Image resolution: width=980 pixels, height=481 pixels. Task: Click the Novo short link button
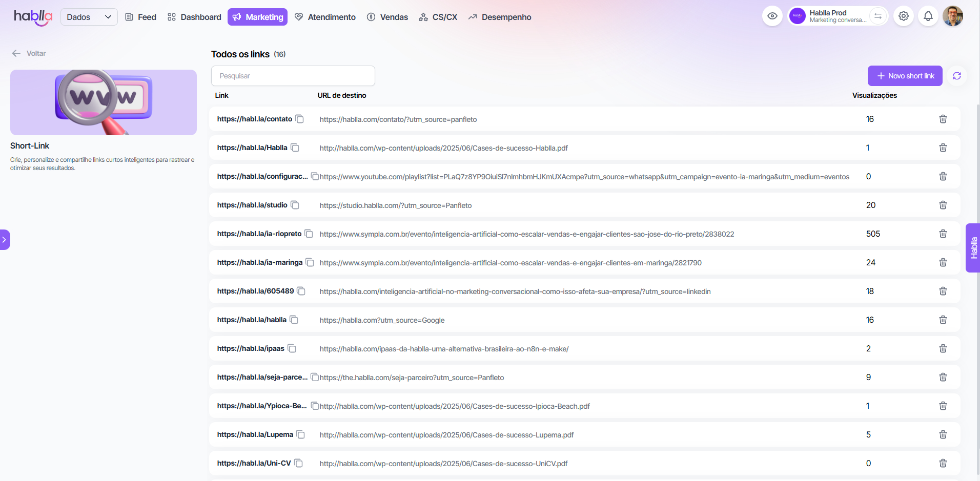pos(905,76)
